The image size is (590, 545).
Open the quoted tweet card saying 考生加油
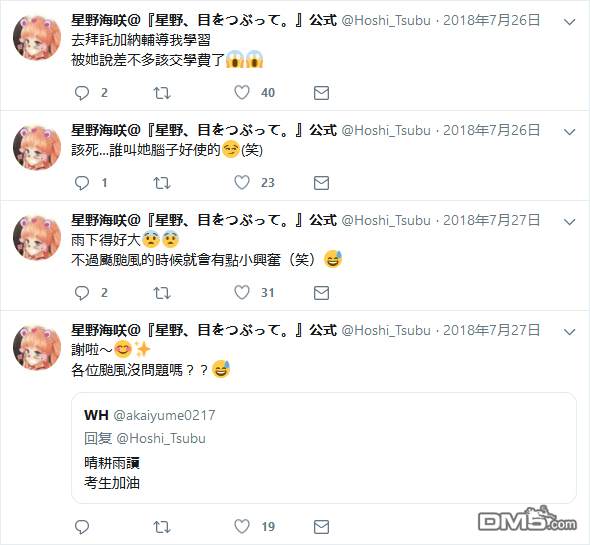[324, 448]
